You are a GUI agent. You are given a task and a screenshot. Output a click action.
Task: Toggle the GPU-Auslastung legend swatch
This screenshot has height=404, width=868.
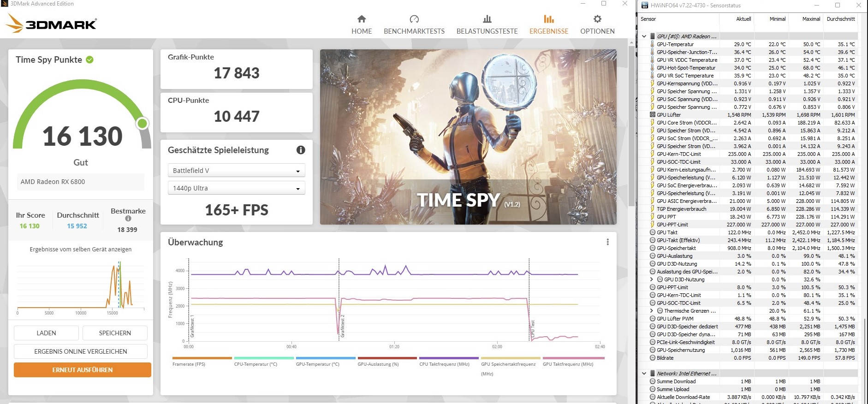[387, 358]
